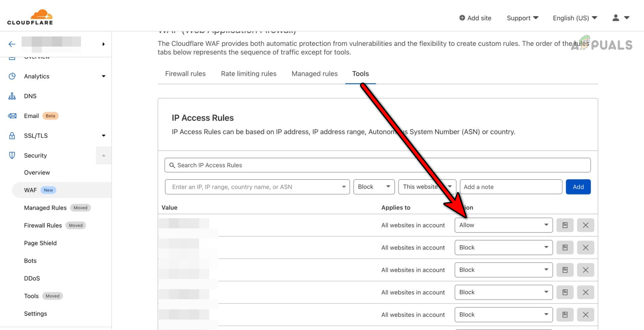Click the user account icon in the header
This screenshot has width=644, height=330.
coord(615,18)
